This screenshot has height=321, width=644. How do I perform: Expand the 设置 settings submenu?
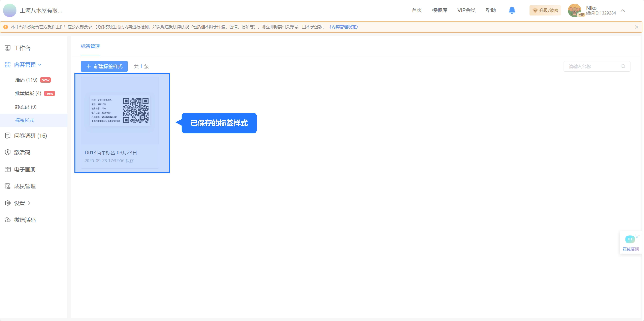tap(29, 203)
